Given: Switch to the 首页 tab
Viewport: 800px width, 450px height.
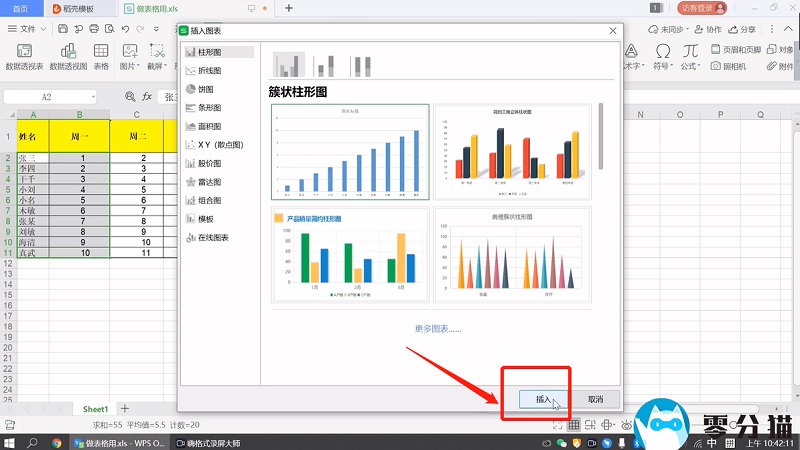Looking at the screenshot, I should pos(20,8).
